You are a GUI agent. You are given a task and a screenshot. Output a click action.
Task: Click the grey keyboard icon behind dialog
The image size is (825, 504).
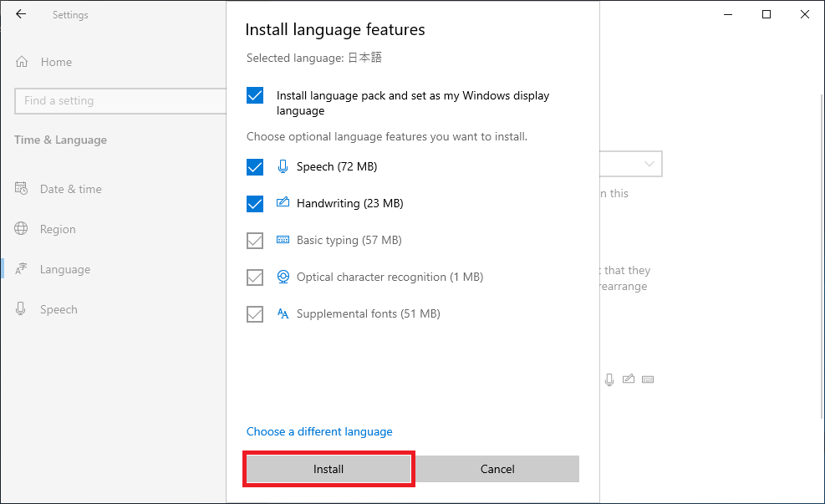click(648, 379)
